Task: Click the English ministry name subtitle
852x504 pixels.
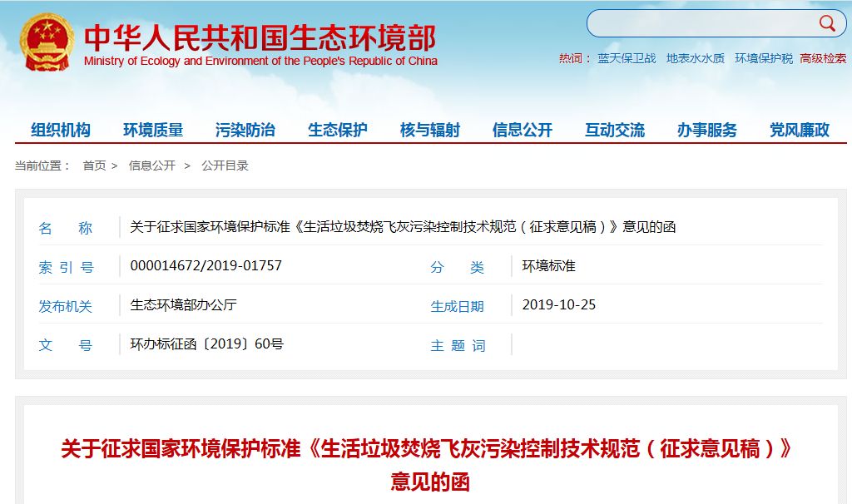Action: coord(260,61)
